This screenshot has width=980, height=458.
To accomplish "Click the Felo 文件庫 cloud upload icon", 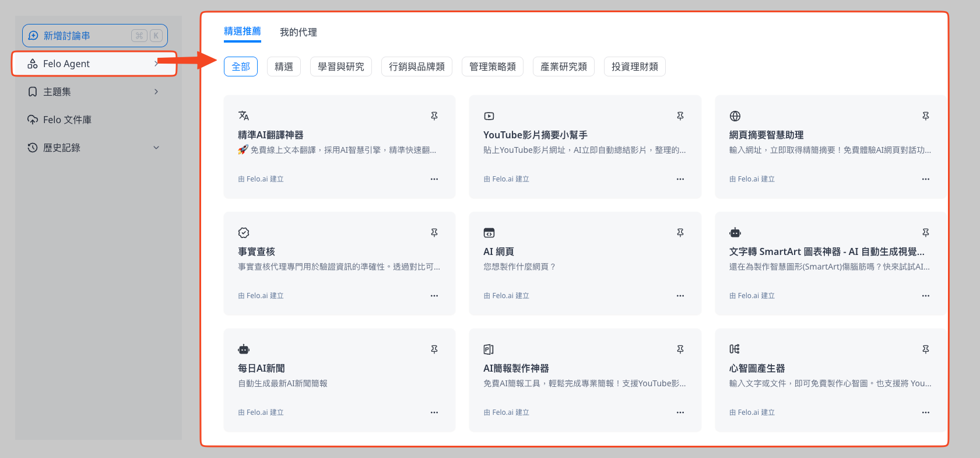I will coord(33,120).
